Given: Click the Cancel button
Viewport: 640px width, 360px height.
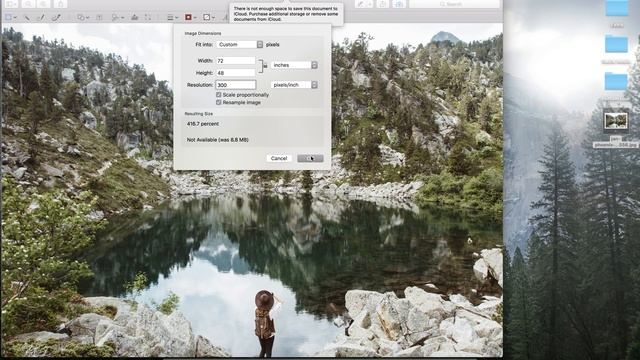Looking at the screenshot, I should 279,158.
